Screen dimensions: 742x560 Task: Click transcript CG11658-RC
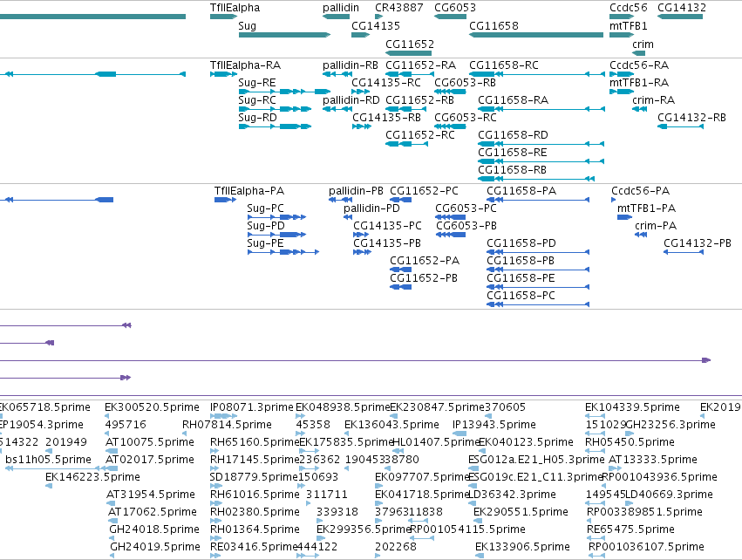(504, 65)
